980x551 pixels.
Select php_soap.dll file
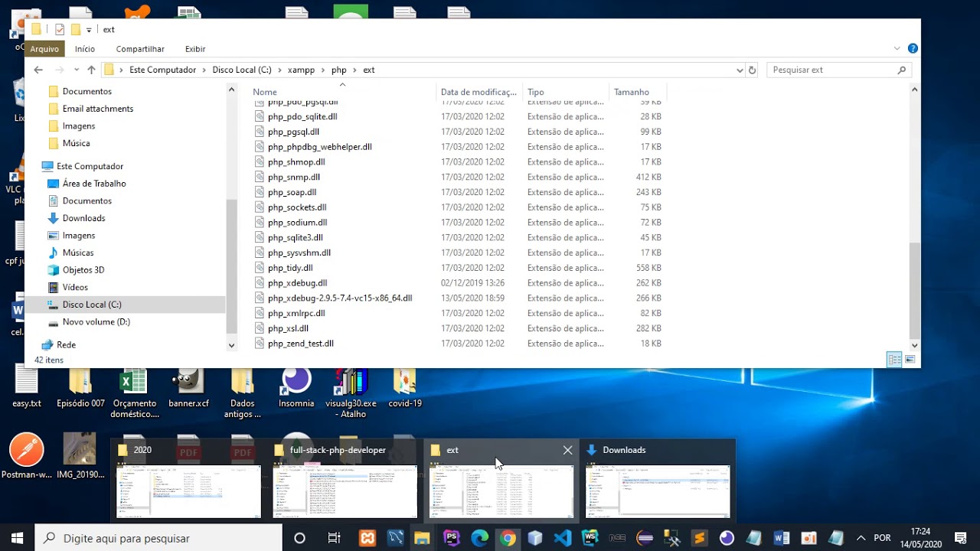tap(292, 192)
